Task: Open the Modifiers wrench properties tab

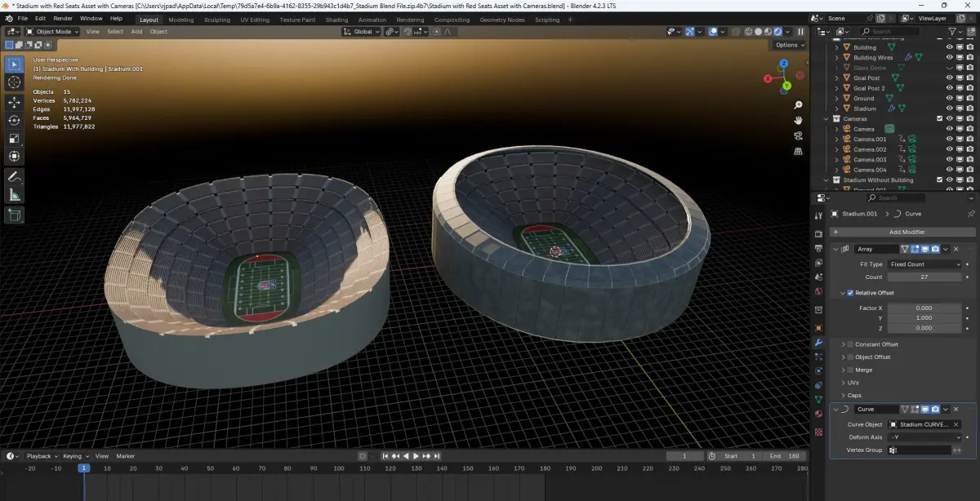Action: coord(818,343)
